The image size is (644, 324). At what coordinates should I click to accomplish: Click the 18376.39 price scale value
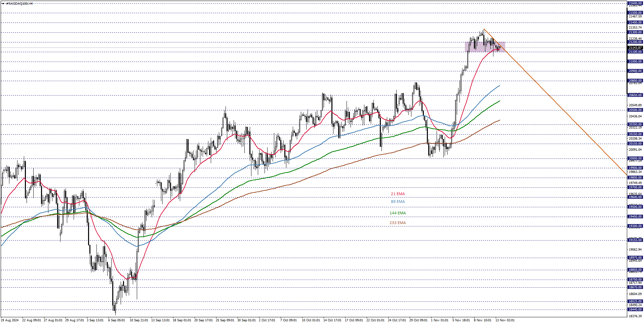coord(635,316)
